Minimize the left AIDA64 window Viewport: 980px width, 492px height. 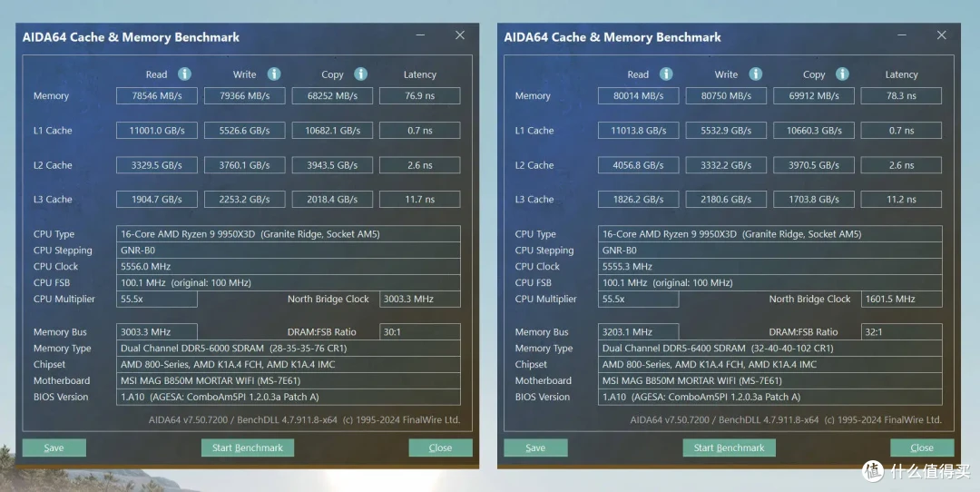(420, 35)
